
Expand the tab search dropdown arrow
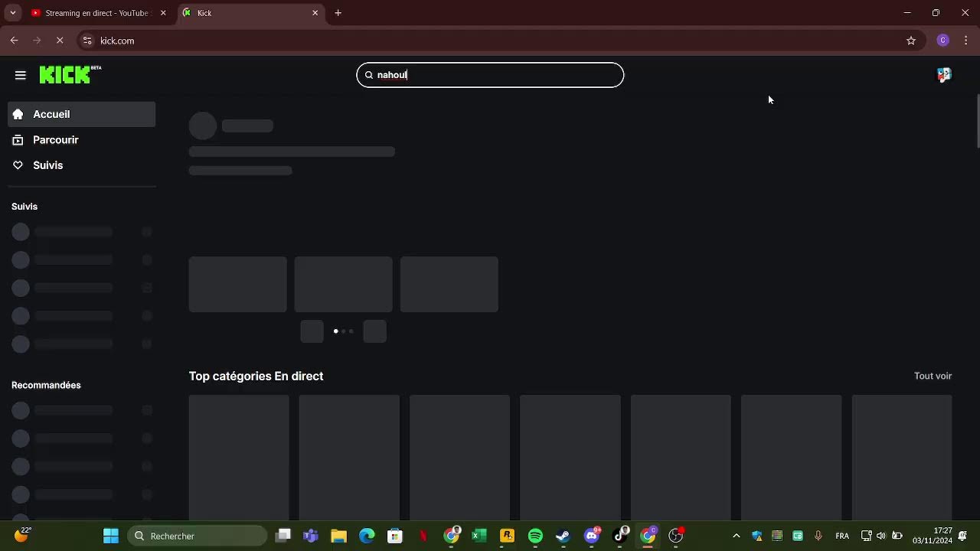(12, 13)
